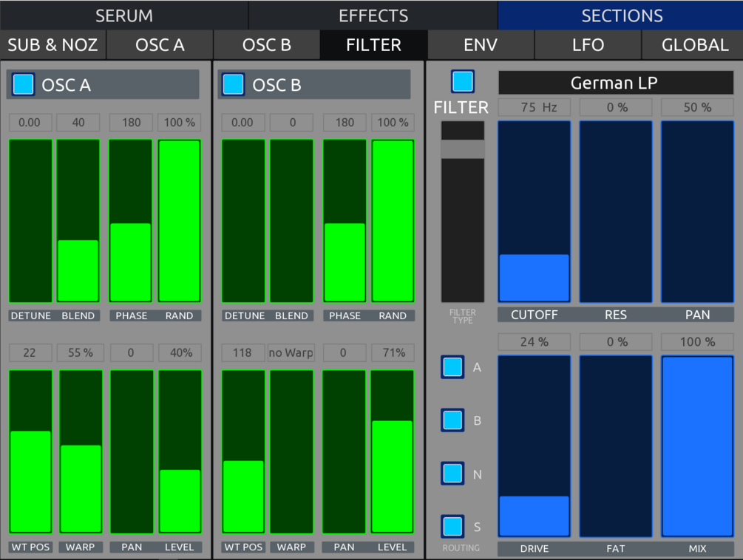The image size is (743, 560).
Task: Open the GLOBAL section tab
Action: (694, 45)
